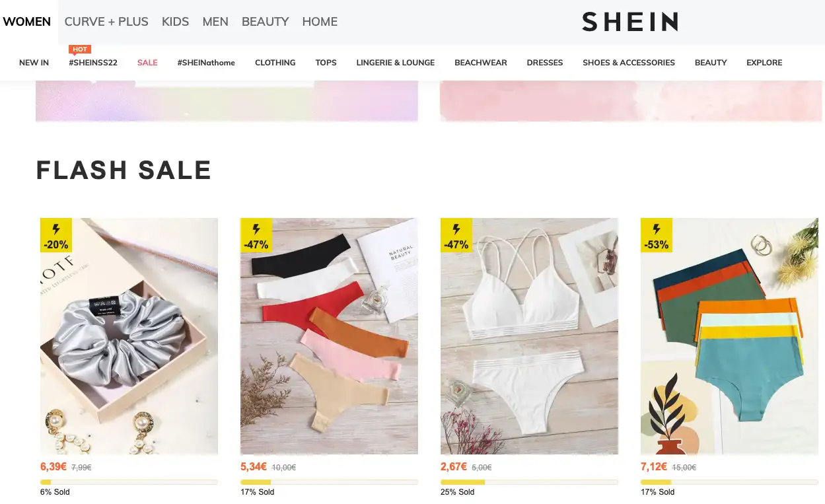Click the 6,39€ price link

pos(54,466)
